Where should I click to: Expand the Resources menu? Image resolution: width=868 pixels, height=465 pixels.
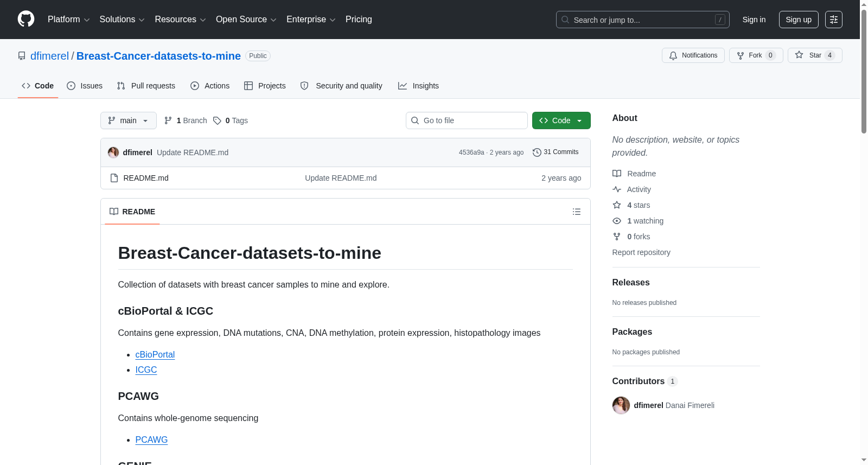pos(180,20)
